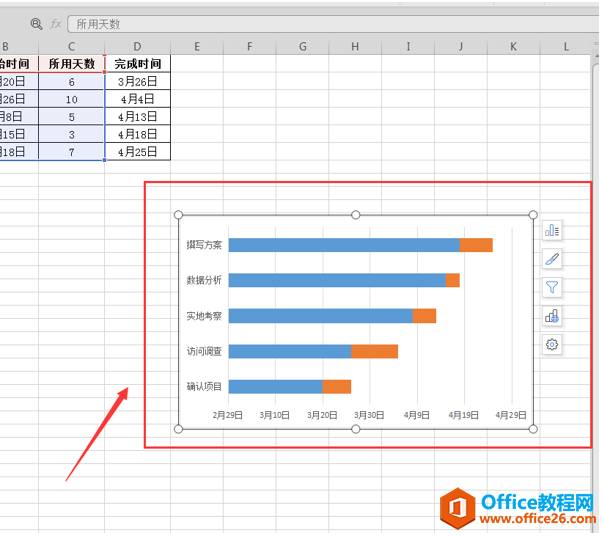This screenshot has width=603, height=536.
Task: Select the blue bar for 数据分析
Action: (x=339, y=281)
